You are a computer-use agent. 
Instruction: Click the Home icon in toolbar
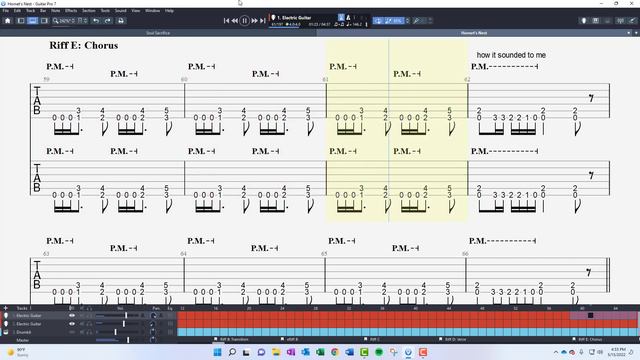tap(7, 21)
